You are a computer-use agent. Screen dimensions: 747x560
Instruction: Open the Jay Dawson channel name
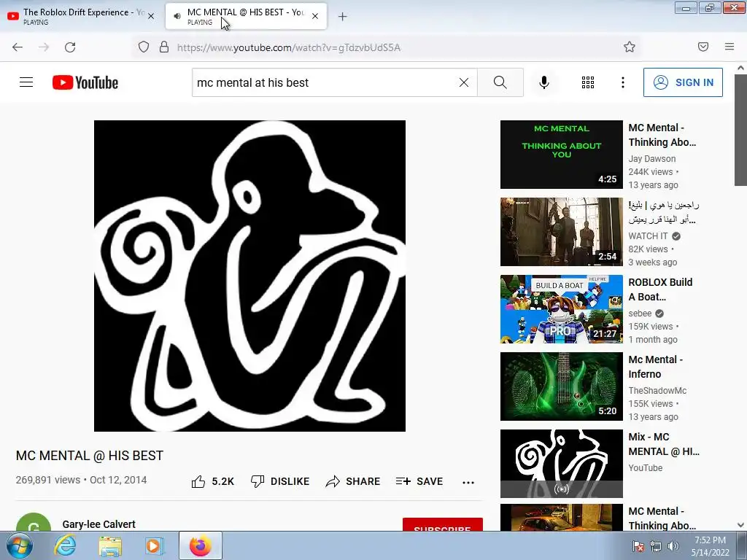point(651,158)
